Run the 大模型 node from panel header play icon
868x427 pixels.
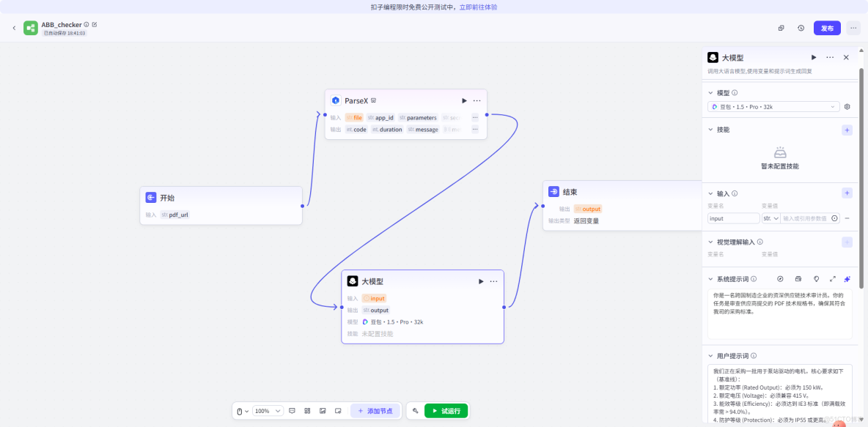814,57
